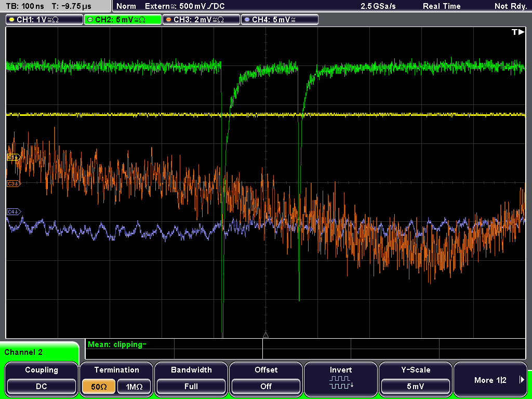
Task: Click the trigger position triangle at bottom
Action: click(265, 335)
